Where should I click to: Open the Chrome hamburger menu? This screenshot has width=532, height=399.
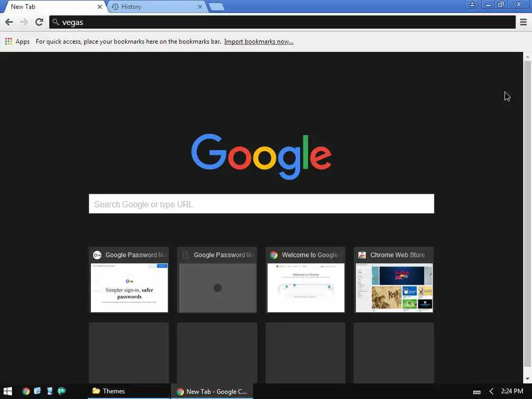[x=524, y=22]
